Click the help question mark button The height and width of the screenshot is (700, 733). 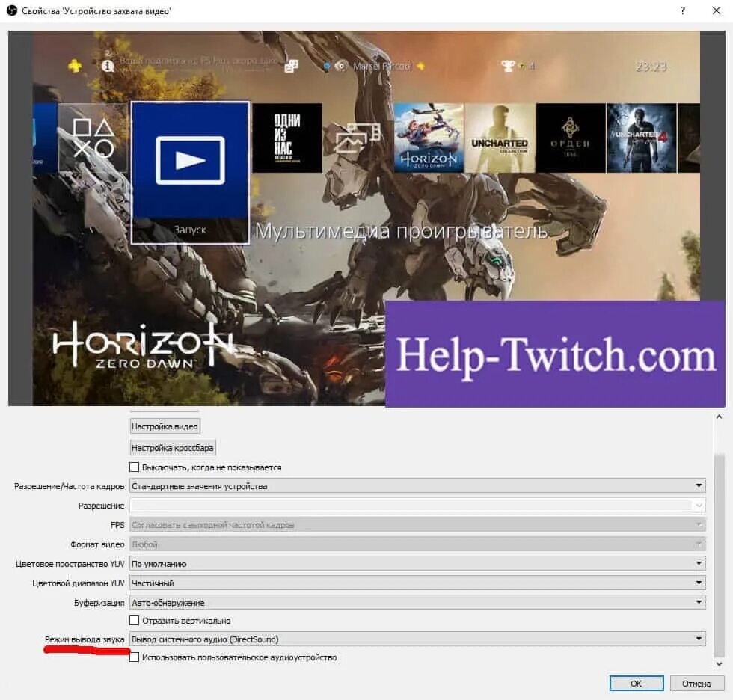[x=683, y=10]
